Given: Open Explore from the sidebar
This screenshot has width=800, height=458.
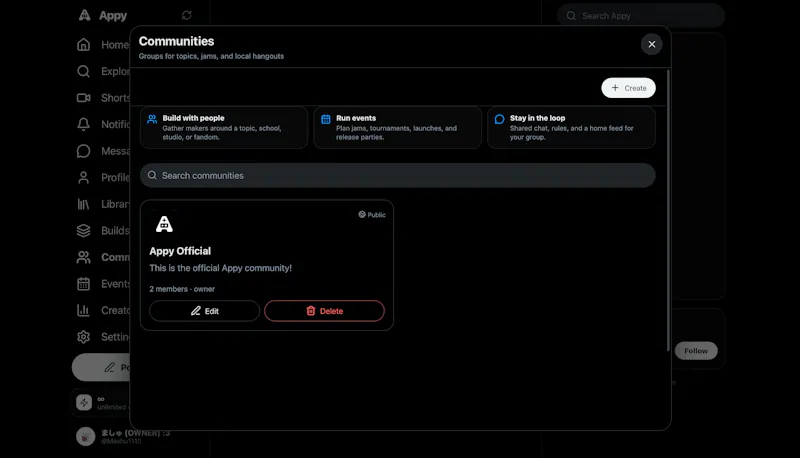Looking at the screenshot, I should [102, 71].
